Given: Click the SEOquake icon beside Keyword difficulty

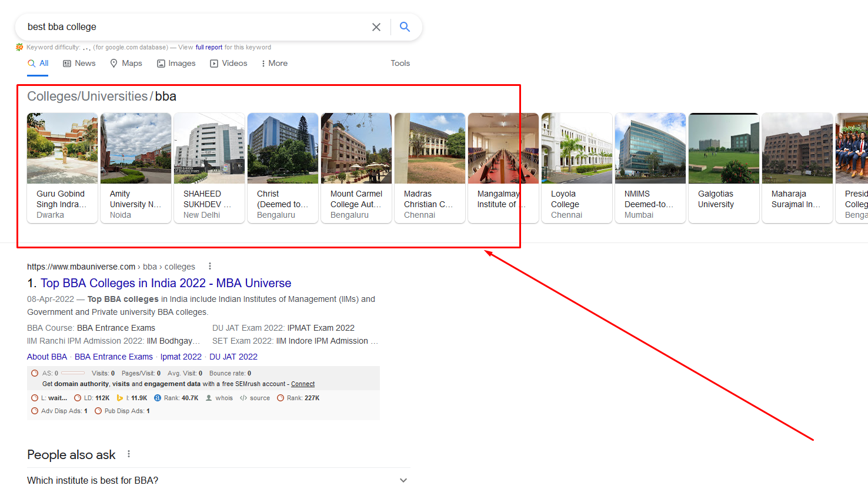Looking at the screenshot, I should pos(19,47).
